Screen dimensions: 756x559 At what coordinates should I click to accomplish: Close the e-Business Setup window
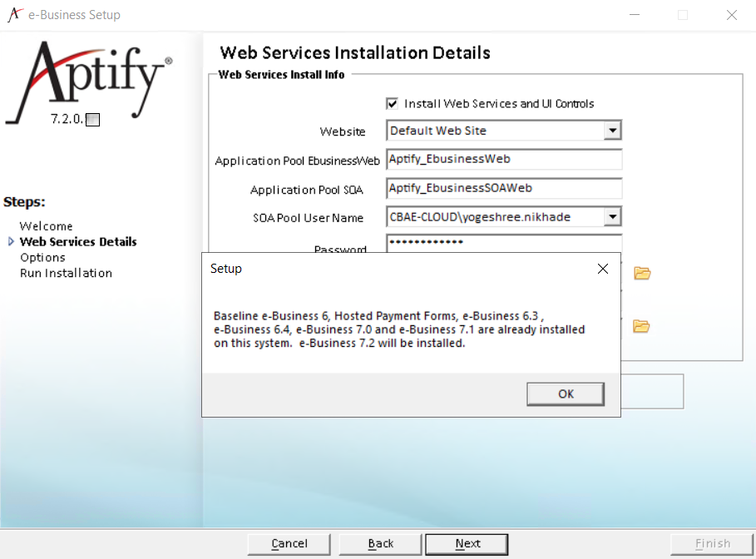731,15
